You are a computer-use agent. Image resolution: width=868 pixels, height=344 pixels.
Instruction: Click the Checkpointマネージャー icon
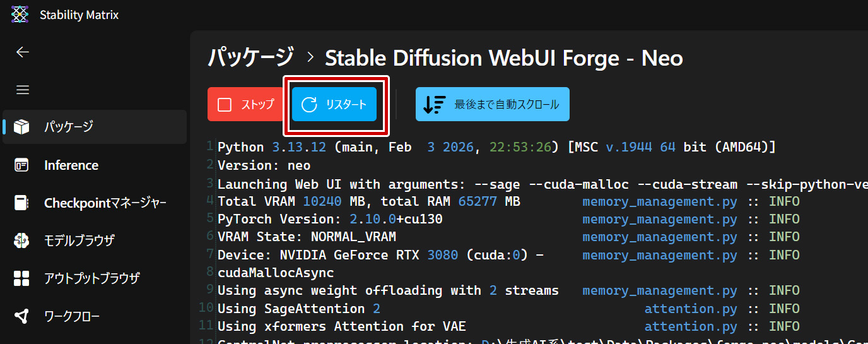click(22, 203)
